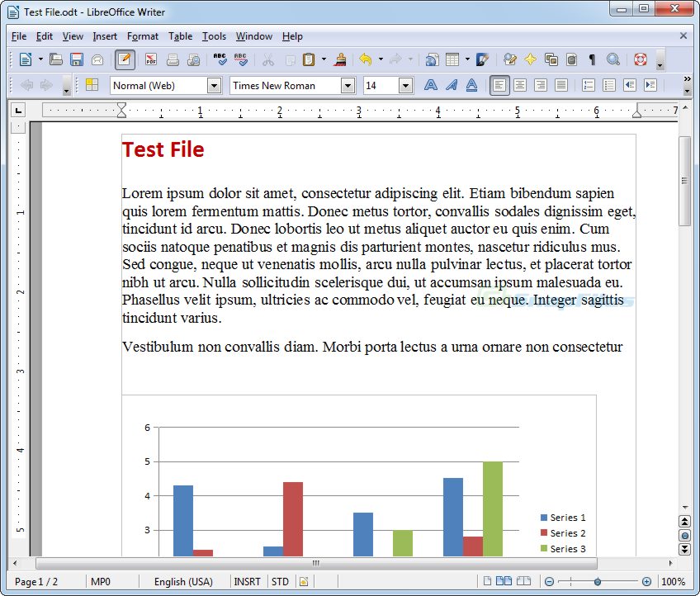
Task: Run the Spelling and Grammar check
Action: (x=220, y=59)
